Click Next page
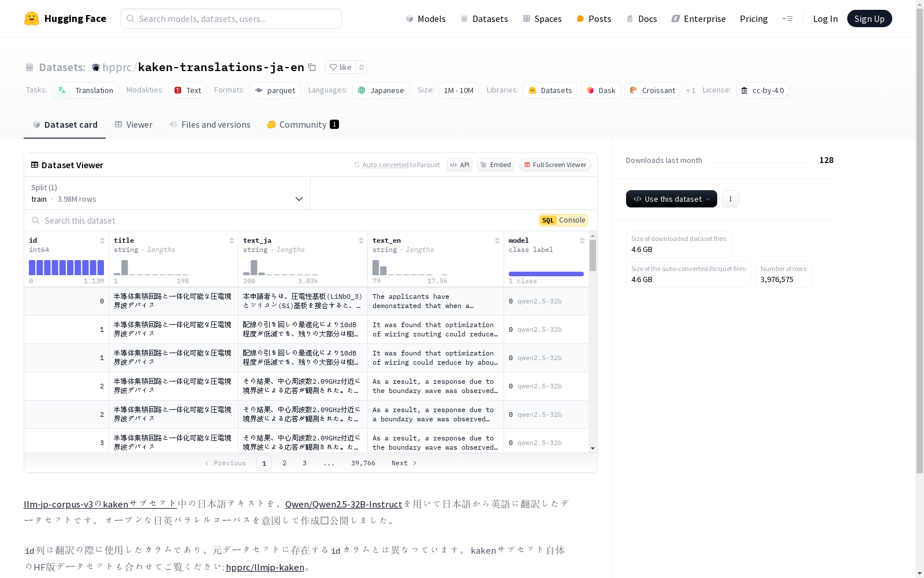 [x=404, y=463]
